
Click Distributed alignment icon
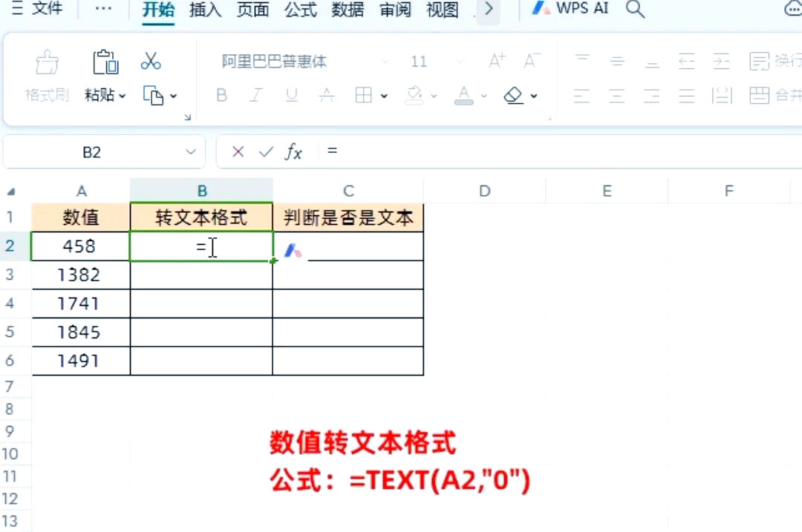(722, 96)
